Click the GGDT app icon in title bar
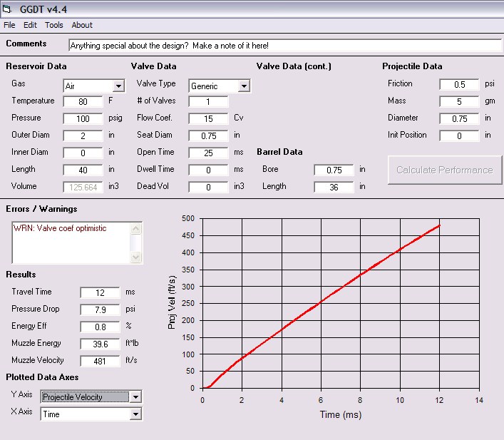 [8, 9]
